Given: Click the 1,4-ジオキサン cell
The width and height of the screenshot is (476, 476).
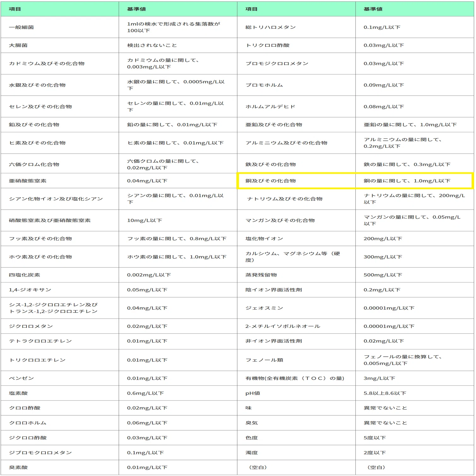Looking at the screenshot, I should click(60, 290).
